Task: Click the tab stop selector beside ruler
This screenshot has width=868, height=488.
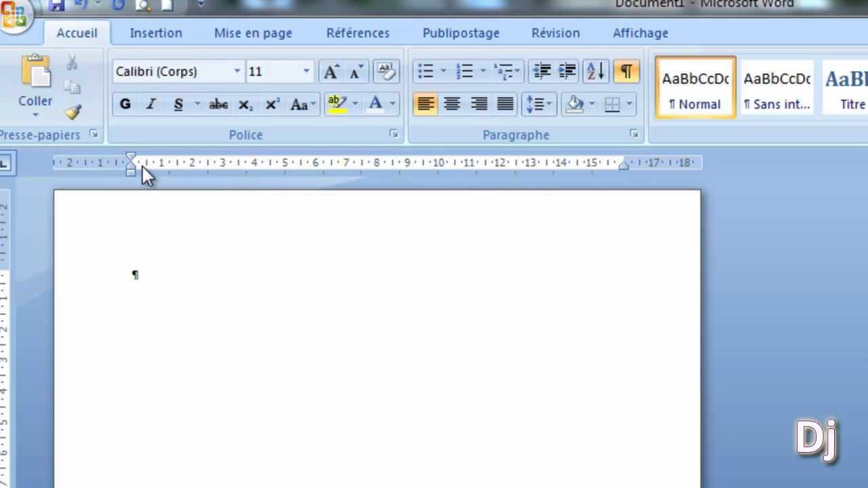Action: tap(5, 163)
